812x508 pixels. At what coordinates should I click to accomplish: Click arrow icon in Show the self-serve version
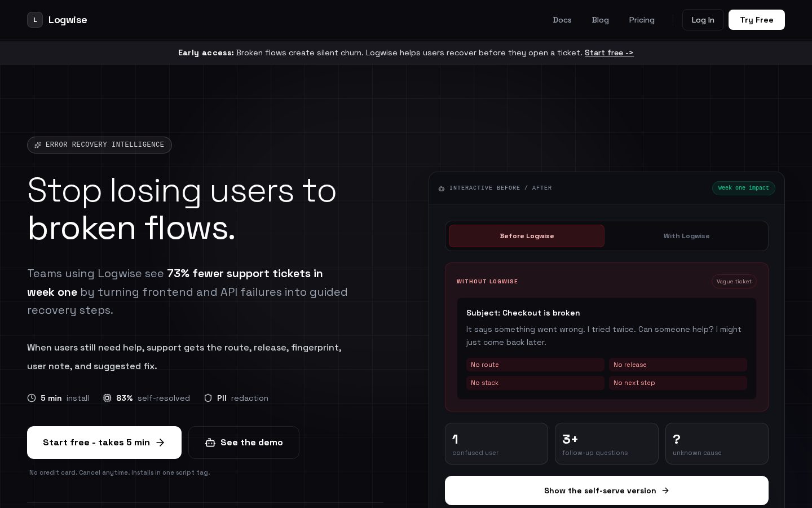click(665, 491)
